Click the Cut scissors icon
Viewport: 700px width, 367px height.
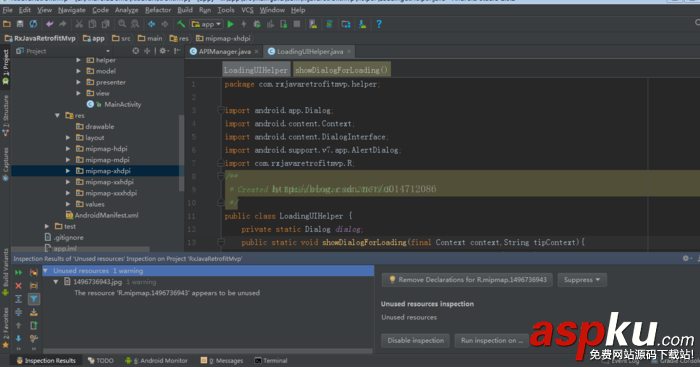pos(79,24)
